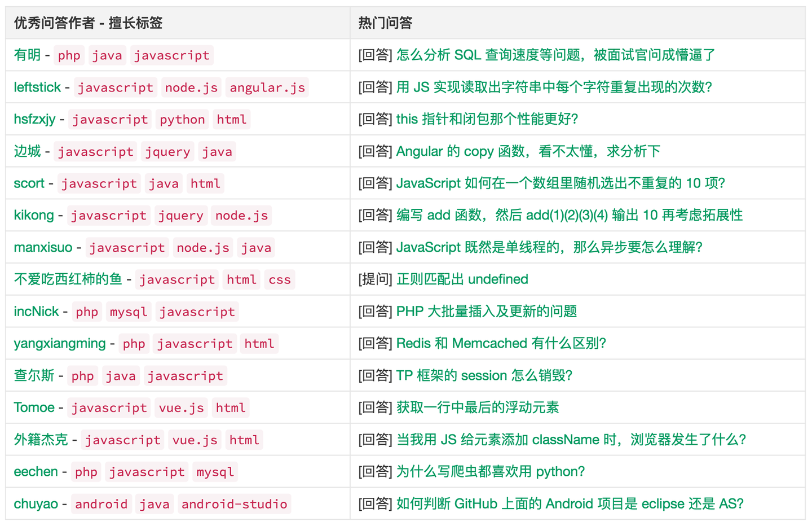Open the JavaScript 单线程异步 question
Image resolution: width=812 pixels, height=526 pixels.
tap(549, 247)
